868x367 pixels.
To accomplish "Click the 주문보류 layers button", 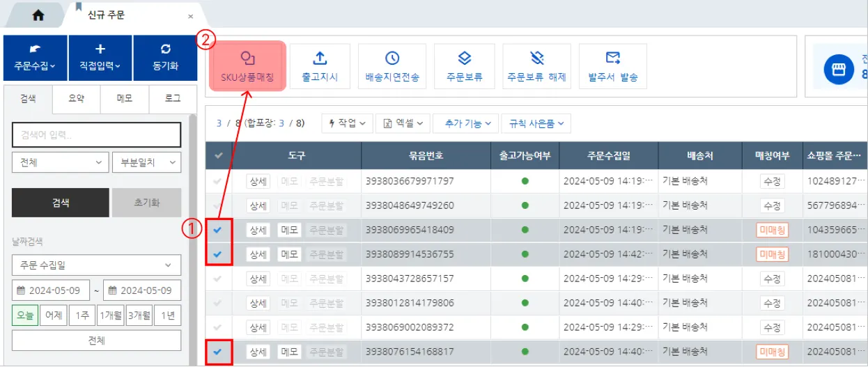I will [465, 66].
